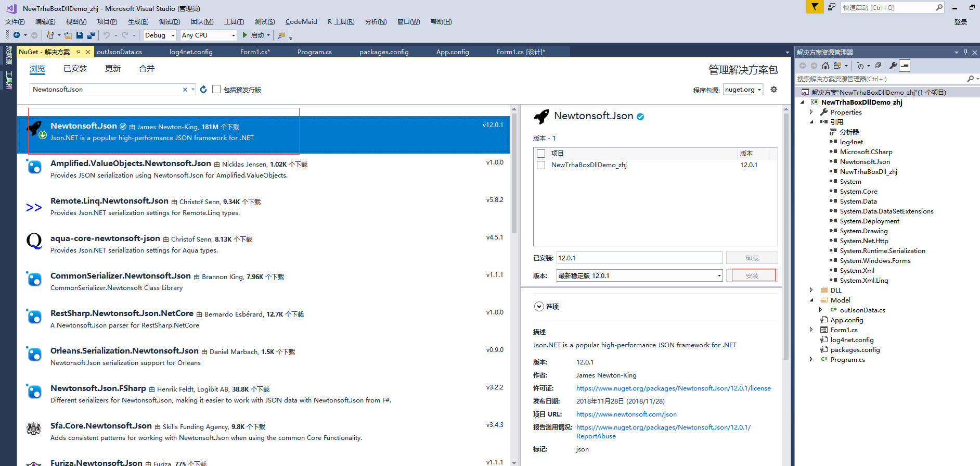Close the NuGet solution tab

coord(88,52)
